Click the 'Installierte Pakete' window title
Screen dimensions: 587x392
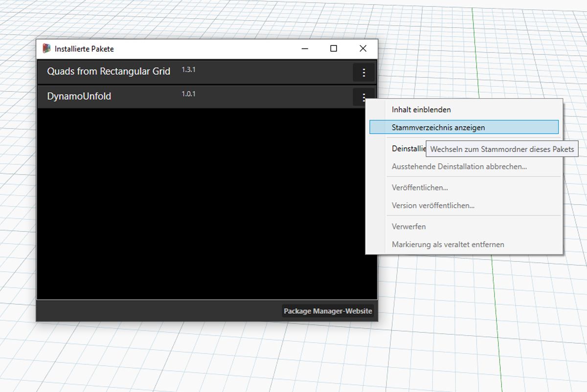pyautogui.click(x=84, y=49)
